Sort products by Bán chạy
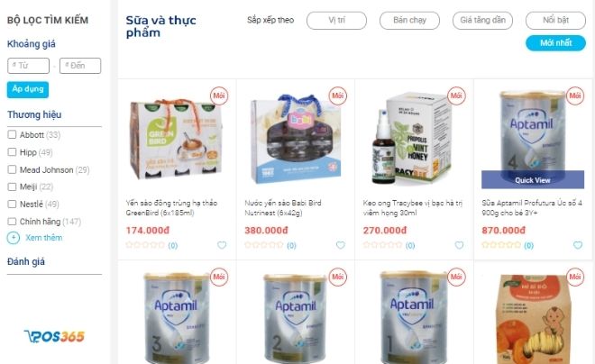 pyautogui.click(x=409, y=21)
